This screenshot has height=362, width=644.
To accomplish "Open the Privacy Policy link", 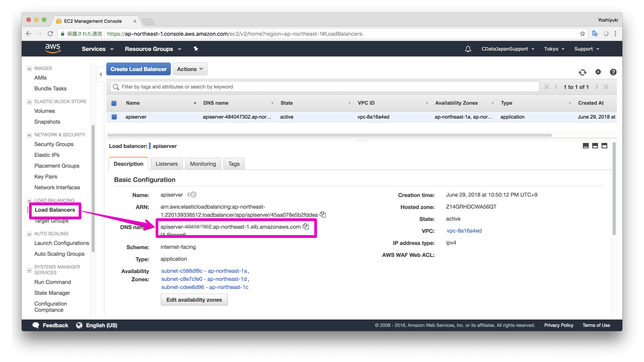I will click(x=559, y=325).
